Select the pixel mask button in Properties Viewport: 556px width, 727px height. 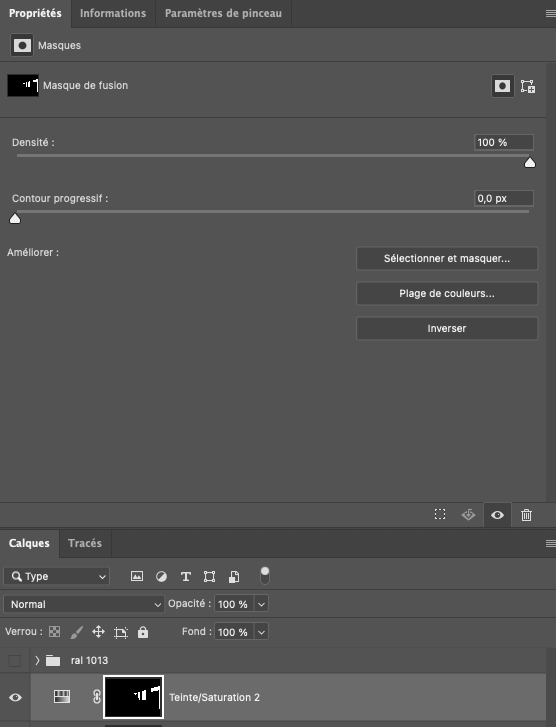503,86
